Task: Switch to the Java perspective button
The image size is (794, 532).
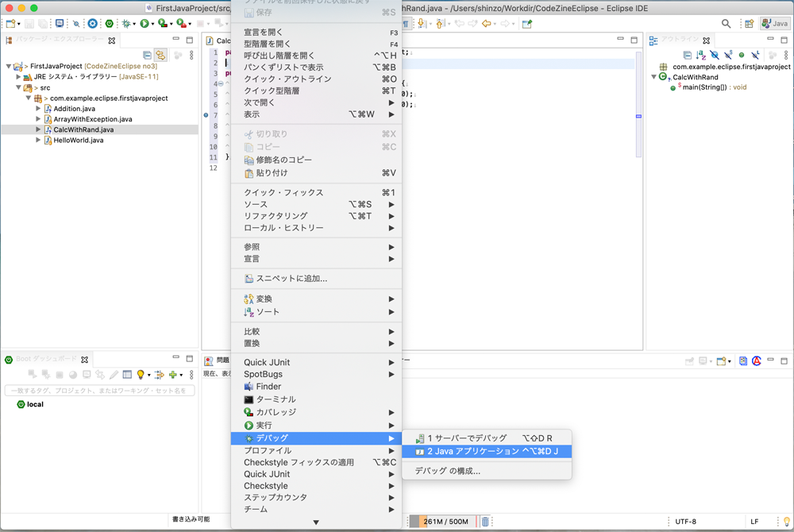Action: (x=775, y=23)
